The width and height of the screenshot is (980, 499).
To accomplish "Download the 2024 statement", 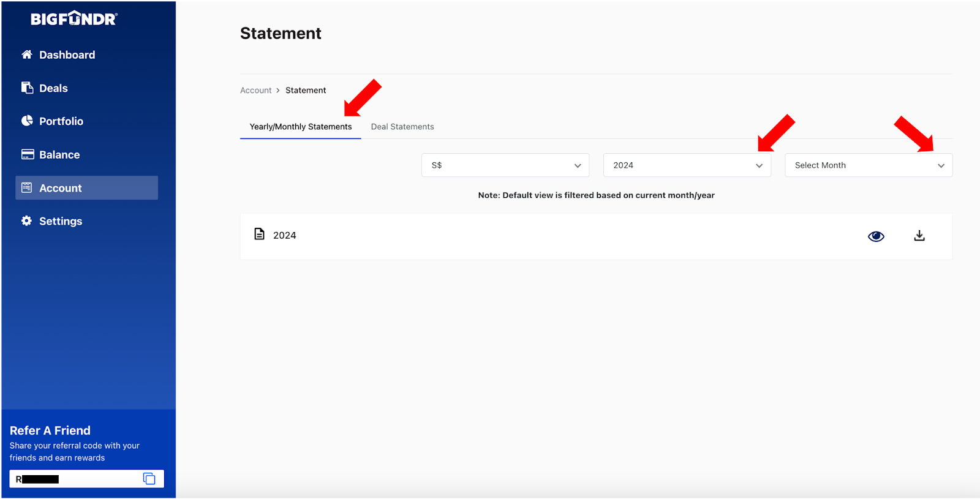I will click(x=919, y=236).
